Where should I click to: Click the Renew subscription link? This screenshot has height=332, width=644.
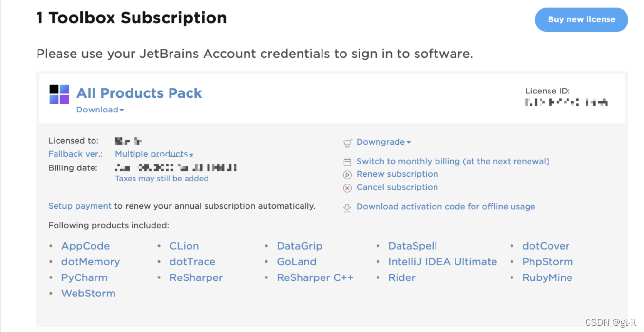397,174
